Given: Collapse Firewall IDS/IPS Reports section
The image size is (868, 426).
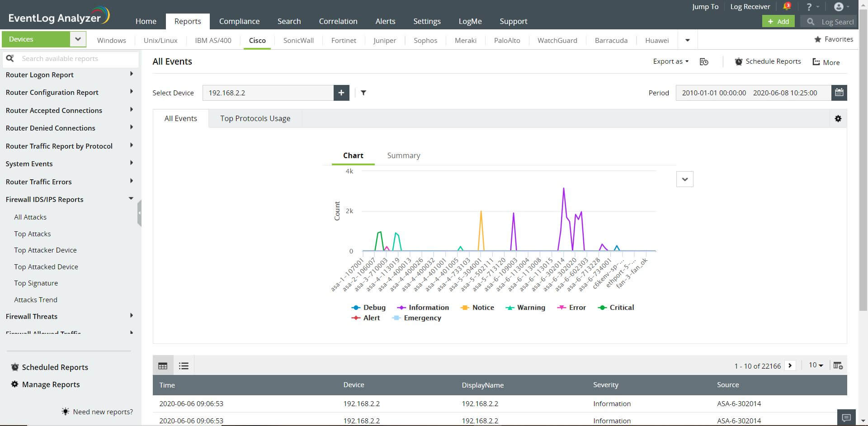Looking at the screenshot, I should pos(131,199).
